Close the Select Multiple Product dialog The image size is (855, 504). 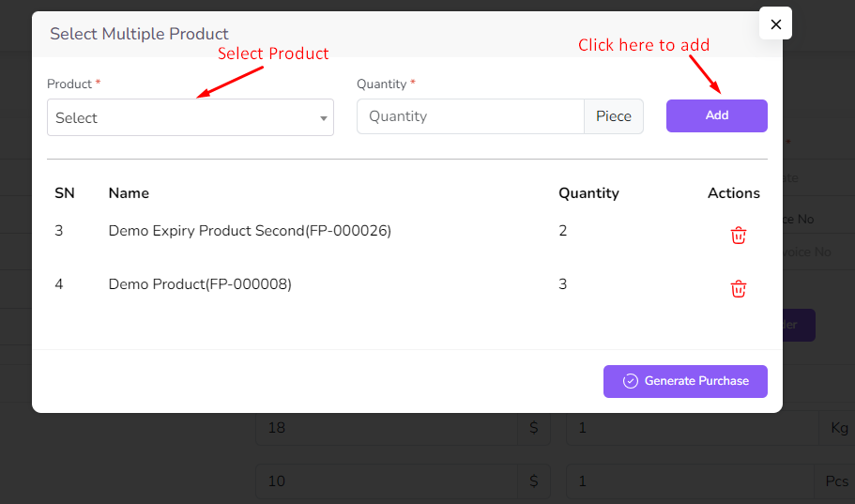775,24
